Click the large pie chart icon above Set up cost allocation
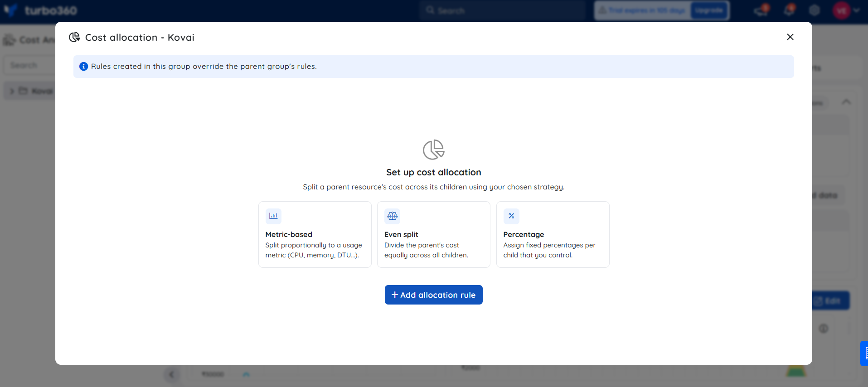The image size is (868, 387). click(434, 150)
